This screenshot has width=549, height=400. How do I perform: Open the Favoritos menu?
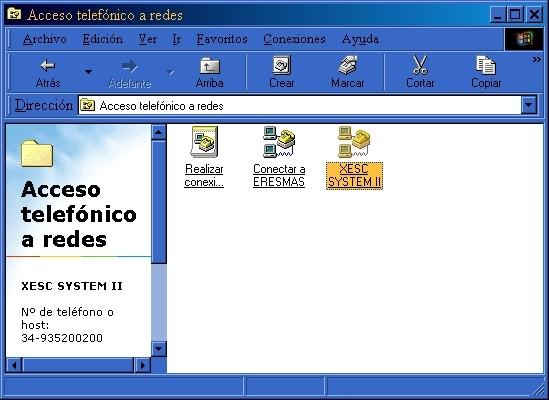tap(222, 39)
